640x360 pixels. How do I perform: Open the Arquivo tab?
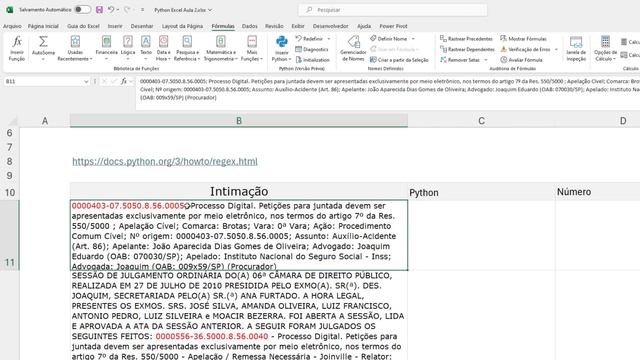12,26
